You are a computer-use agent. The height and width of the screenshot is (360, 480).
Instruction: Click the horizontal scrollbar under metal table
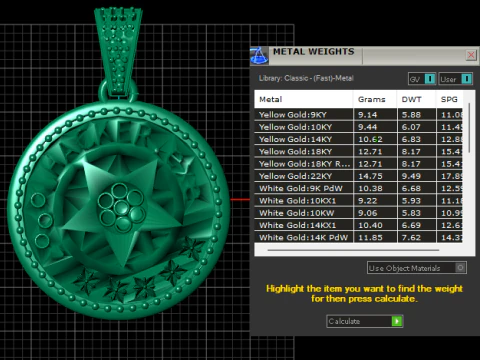tap(353, 250)
